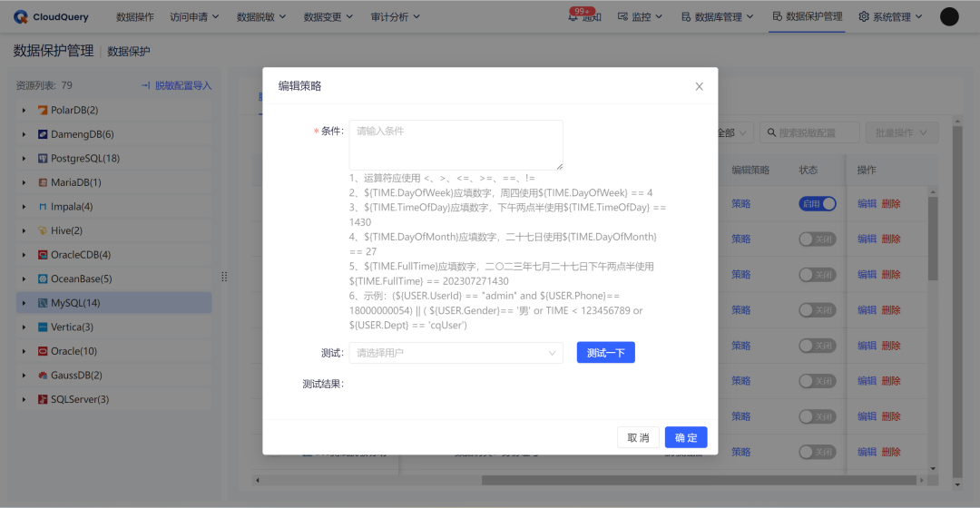
Task: Click the 脱敏配置导入 link
Action: pyautogui.click(x=177, y=85)
